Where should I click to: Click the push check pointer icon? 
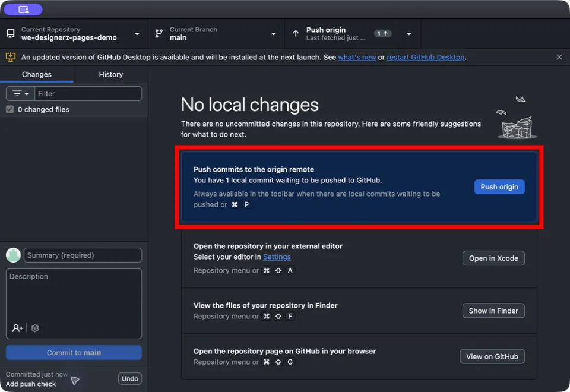click(x=75, y=380)
